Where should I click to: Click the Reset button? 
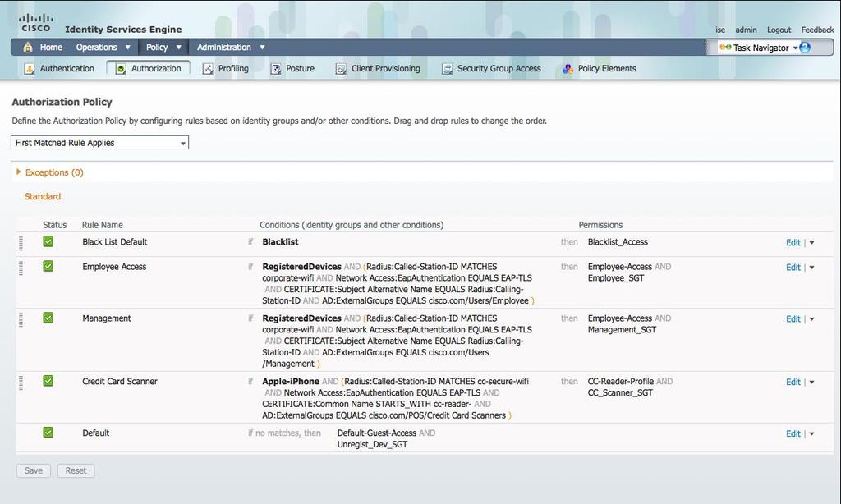76,471
